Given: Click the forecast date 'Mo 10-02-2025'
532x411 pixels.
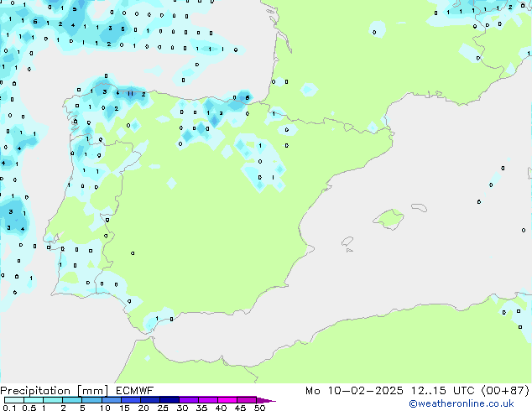Looking at the screenshot, I should coord(354,391).
